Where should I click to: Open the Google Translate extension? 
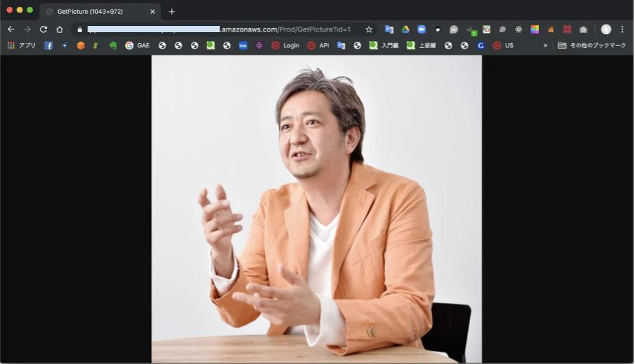point(389,29)
